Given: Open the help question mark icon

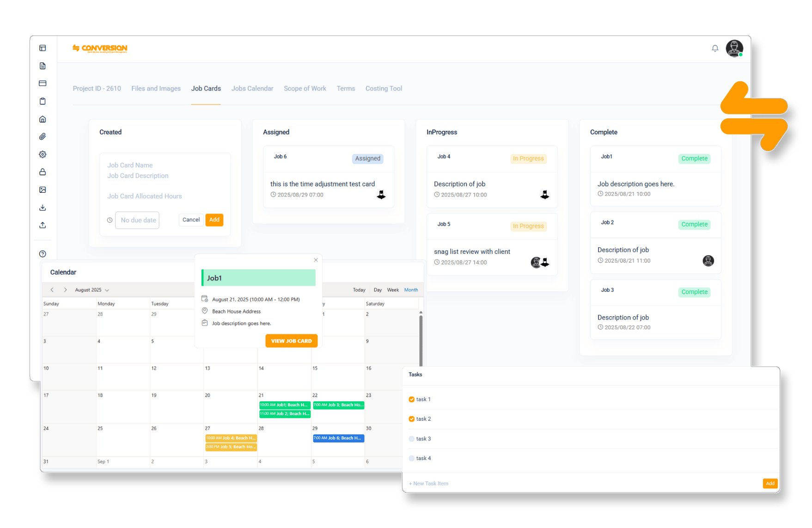Looking at the screenshot, I should [43, 254].
